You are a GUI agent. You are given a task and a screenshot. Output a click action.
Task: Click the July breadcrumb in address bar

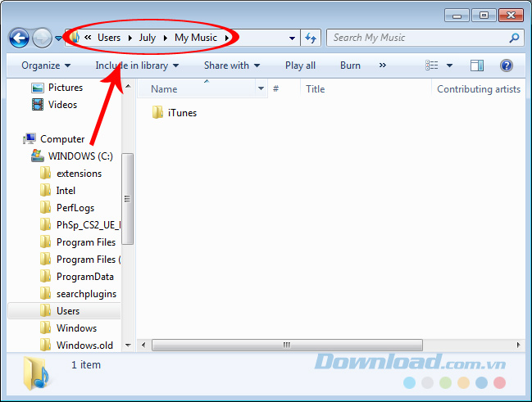point(148,38)
